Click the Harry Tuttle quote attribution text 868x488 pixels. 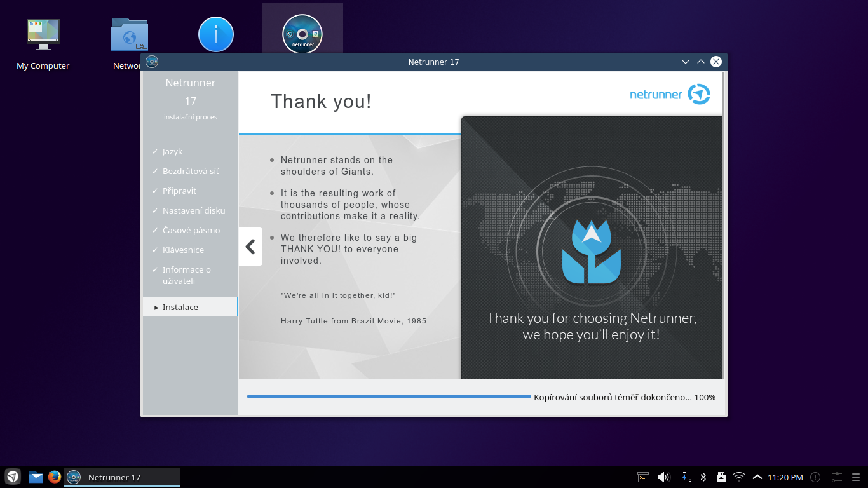[x=353, y=321]
